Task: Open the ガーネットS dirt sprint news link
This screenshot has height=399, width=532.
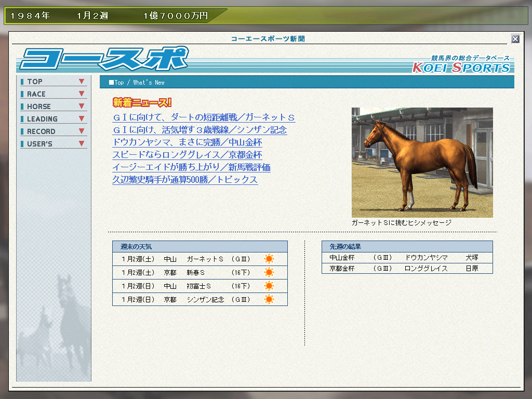Action: tap(204, 117)
